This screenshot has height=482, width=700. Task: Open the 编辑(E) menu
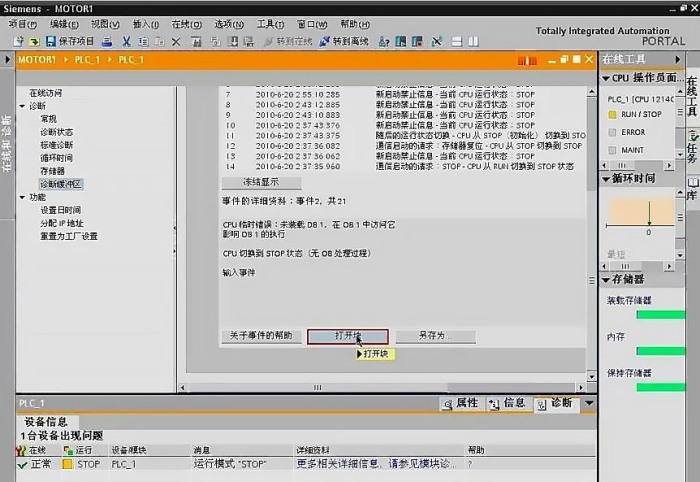click(x=64, y=24)
